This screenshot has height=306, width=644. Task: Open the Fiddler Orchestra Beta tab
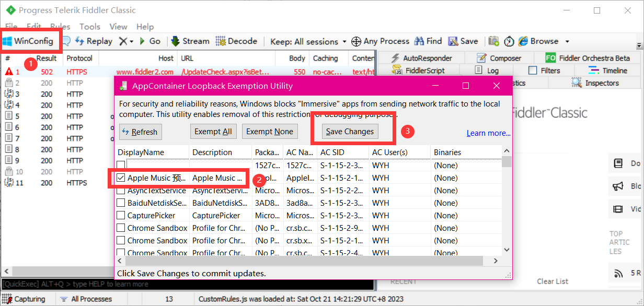coord(588,58)
